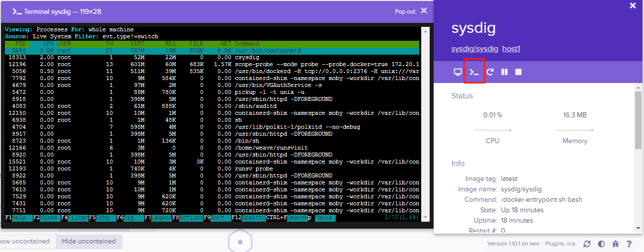Pop out the terminal window
The height and width of the screenshot is (252, 644).
tap(405, 11)
